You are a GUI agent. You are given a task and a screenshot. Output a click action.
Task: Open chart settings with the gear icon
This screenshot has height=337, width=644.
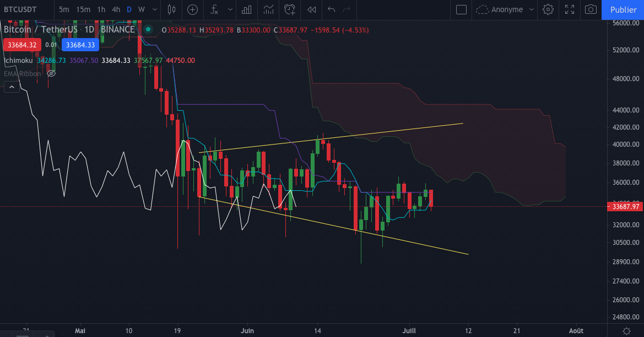pyautogui.click(x=548, y=10)
